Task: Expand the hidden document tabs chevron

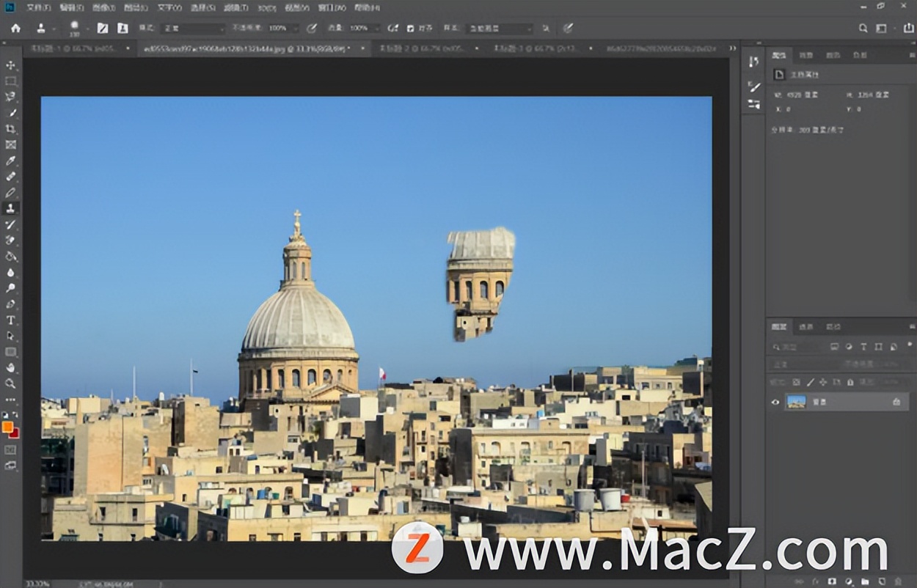Action: coord(732,48)
